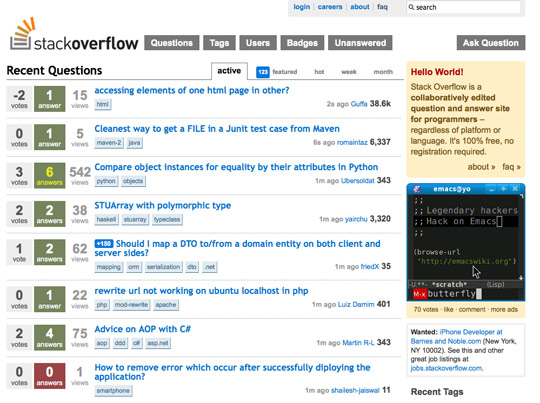Open user Luiz Damim's profile
Viewport: 540px width, 403px height.
[x=356, y=304]
